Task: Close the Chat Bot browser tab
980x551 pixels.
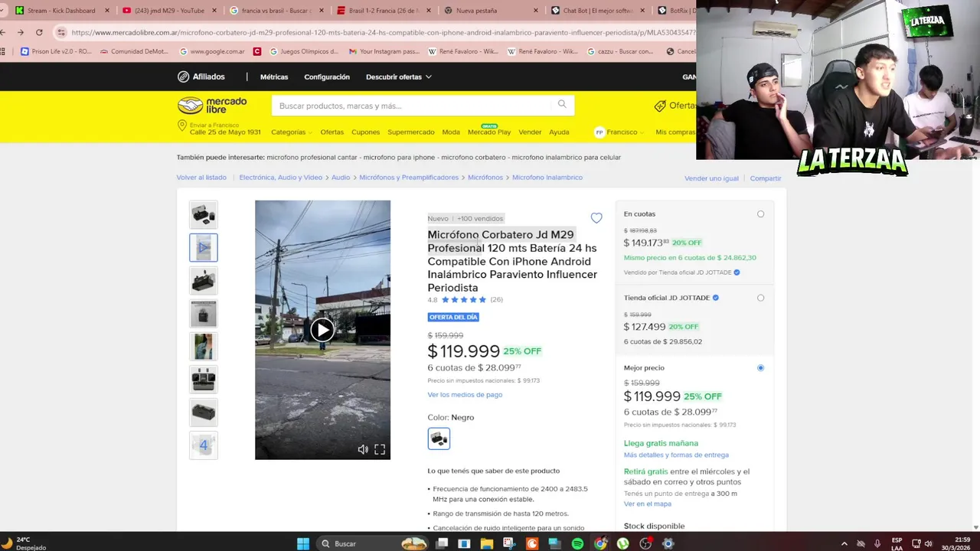Action: tap(642, 11)
